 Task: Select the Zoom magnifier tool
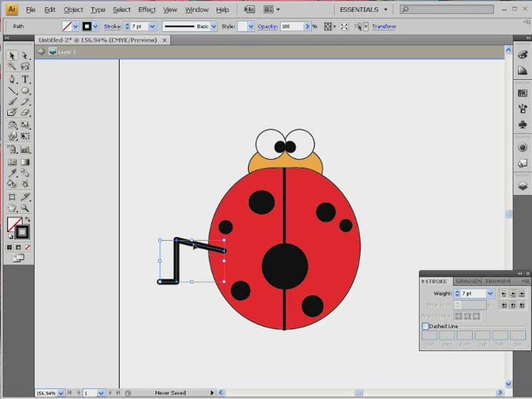click(25, 208)
